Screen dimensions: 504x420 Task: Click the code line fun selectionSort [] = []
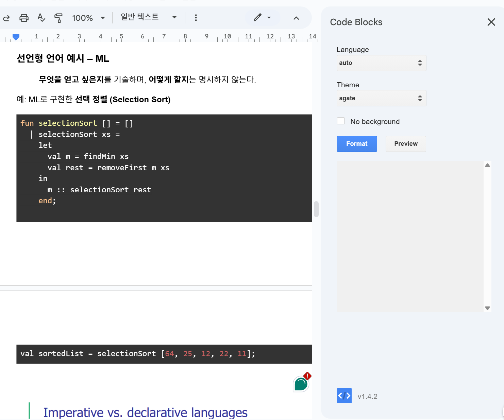77,123
